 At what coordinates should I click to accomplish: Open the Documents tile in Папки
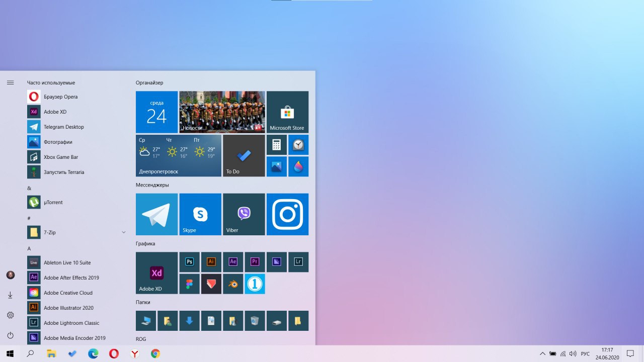[211, 321]
